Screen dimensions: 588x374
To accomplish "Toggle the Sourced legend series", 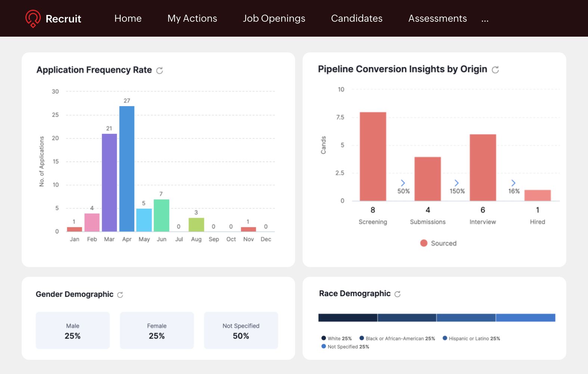I will (438, 243).
